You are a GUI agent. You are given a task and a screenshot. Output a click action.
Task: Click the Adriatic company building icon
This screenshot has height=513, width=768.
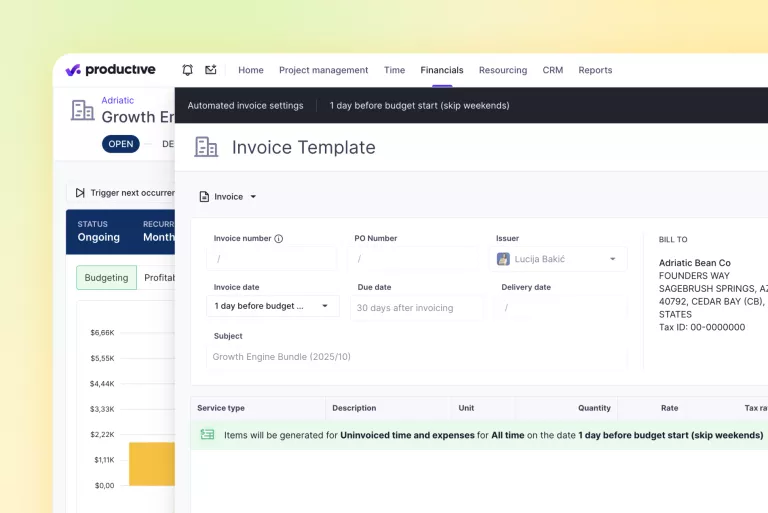82,110
